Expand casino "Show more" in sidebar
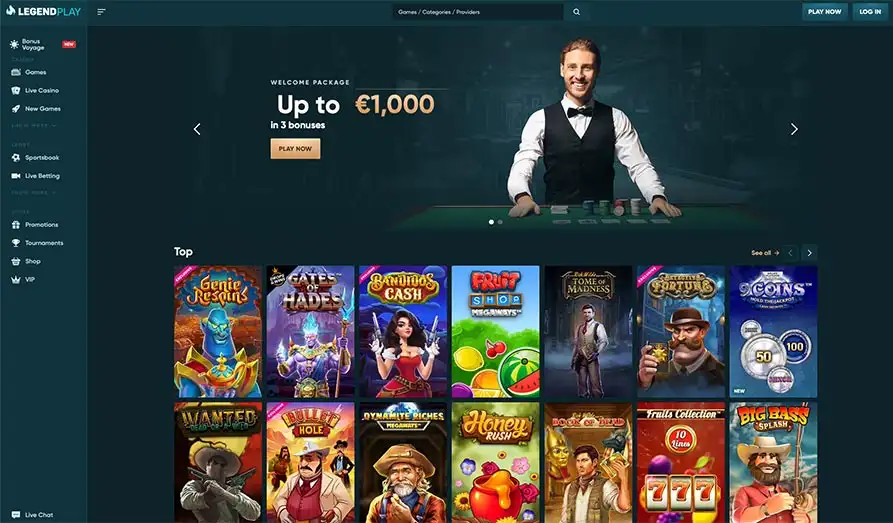The width and height of the screenshot is (893, 523). (34, 126)
